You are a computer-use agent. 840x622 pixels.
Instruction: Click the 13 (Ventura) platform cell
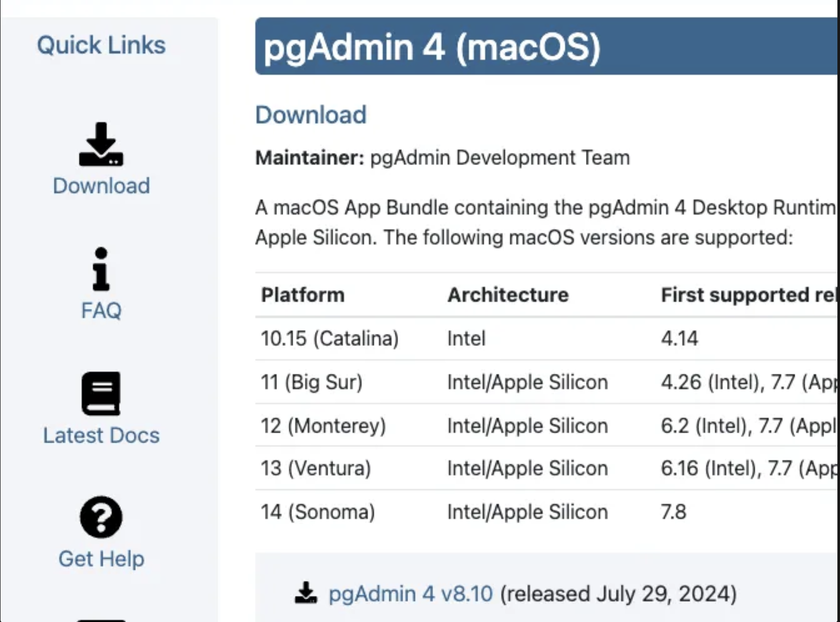point(315,469)
